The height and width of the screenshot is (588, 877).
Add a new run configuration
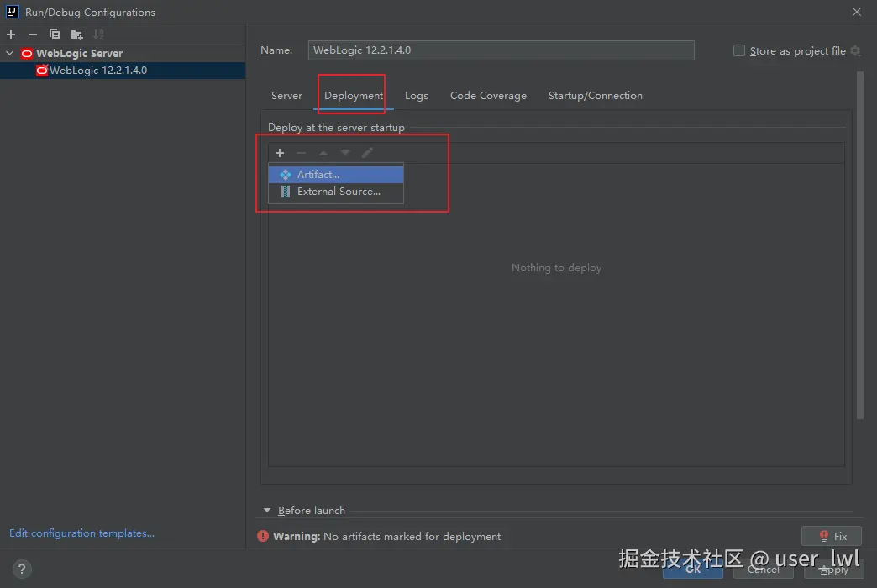pos(11,34)
